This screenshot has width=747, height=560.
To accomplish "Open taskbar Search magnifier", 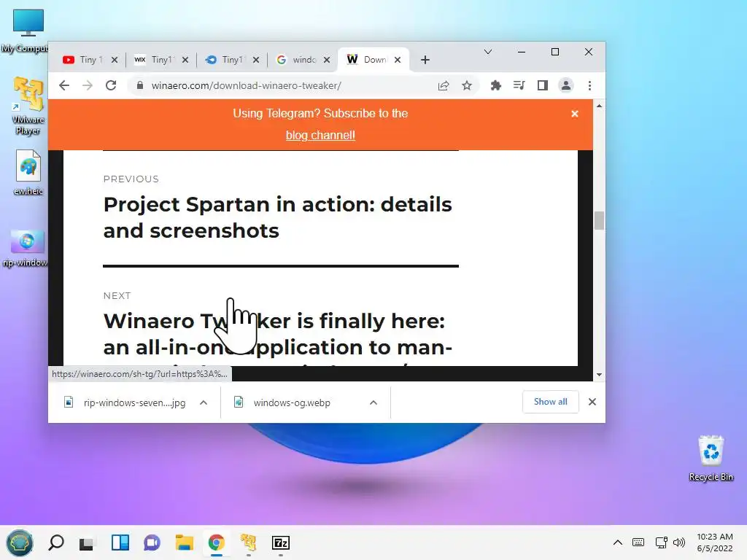I will click(x=56, y=542).
